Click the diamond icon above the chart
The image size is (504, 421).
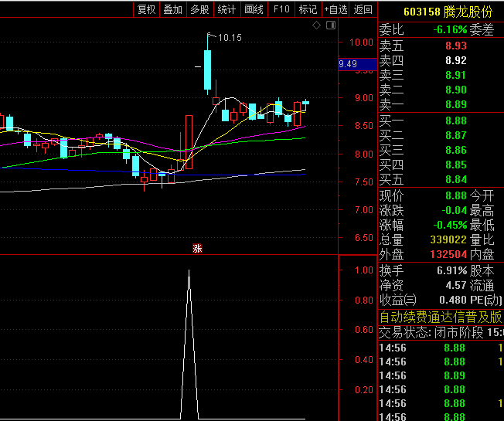[316, 25]
